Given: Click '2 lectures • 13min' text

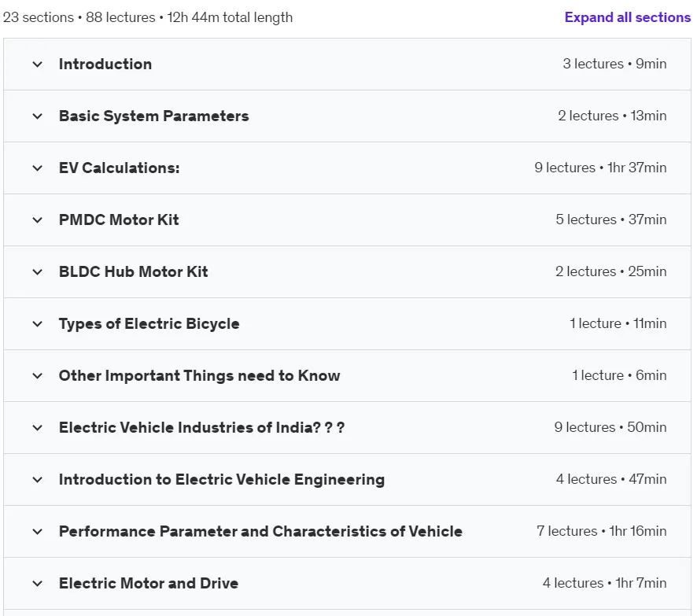Looking at the screenshot, I should (612, 116).
